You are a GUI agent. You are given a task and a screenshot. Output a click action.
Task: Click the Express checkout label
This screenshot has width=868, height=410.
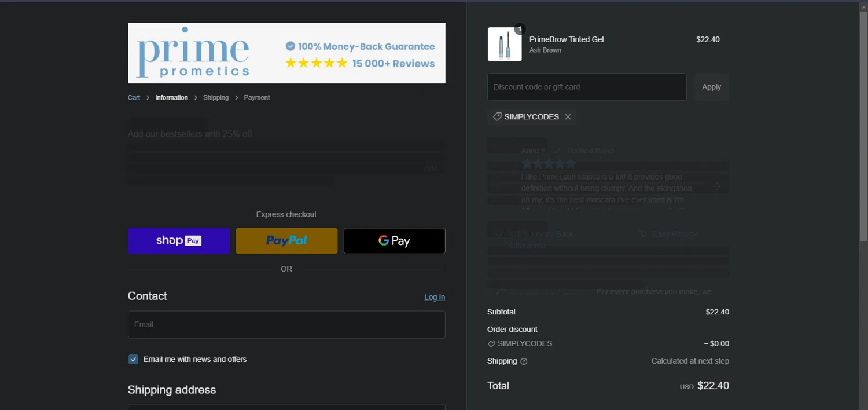286,214
